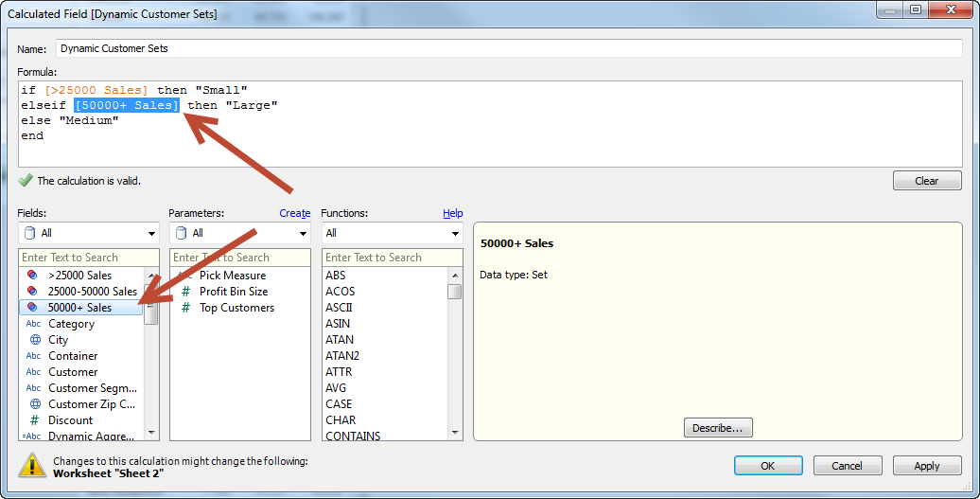
Task: Select the ATAN2 function
Action: coord(342,356)
